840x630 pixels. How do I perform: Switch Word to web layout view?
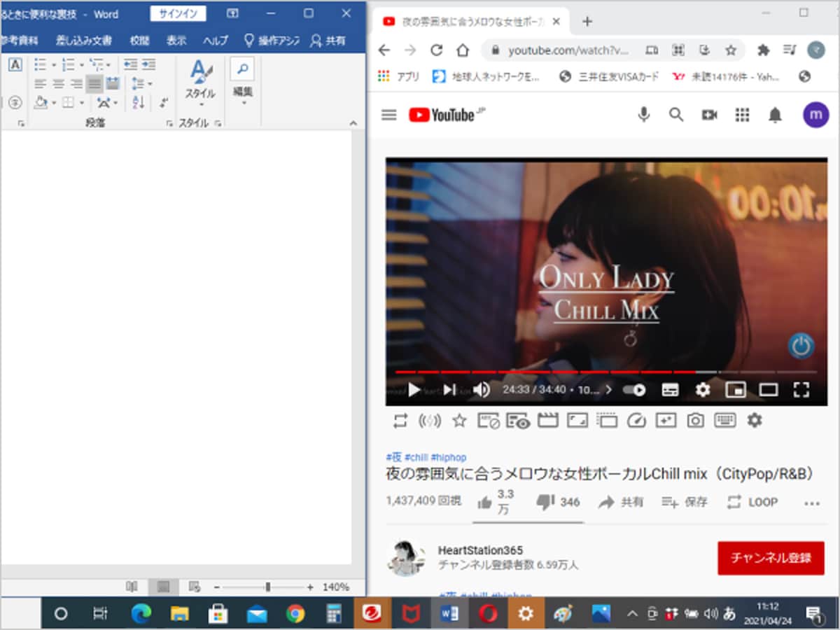pos(195,587)
